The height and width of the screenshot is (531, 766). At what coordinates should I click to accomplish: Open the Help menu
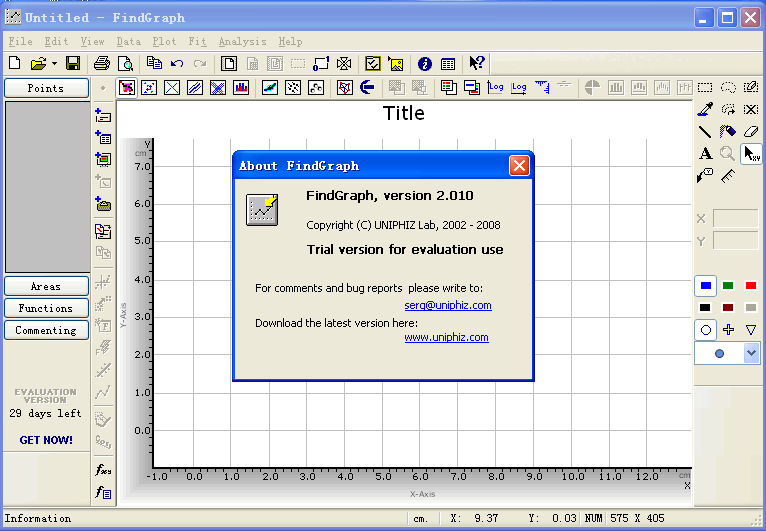click(x=290, y=42)
